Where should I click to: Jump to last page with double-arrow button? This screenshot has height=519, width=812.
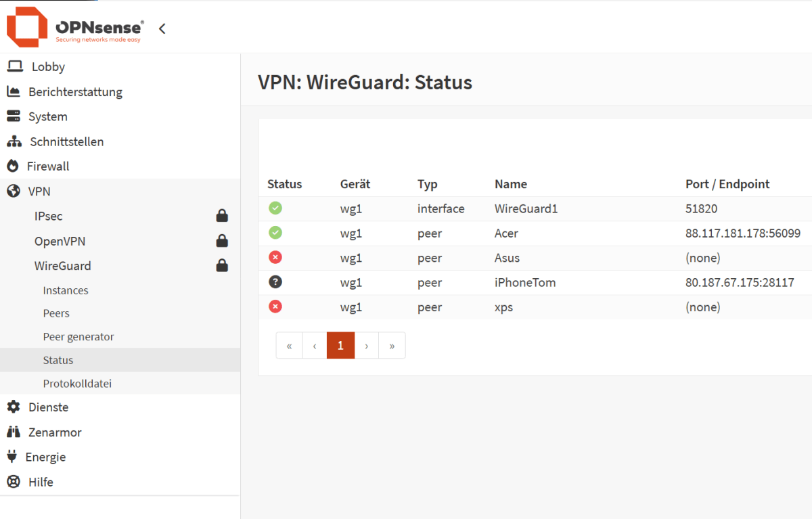(392, 345)
